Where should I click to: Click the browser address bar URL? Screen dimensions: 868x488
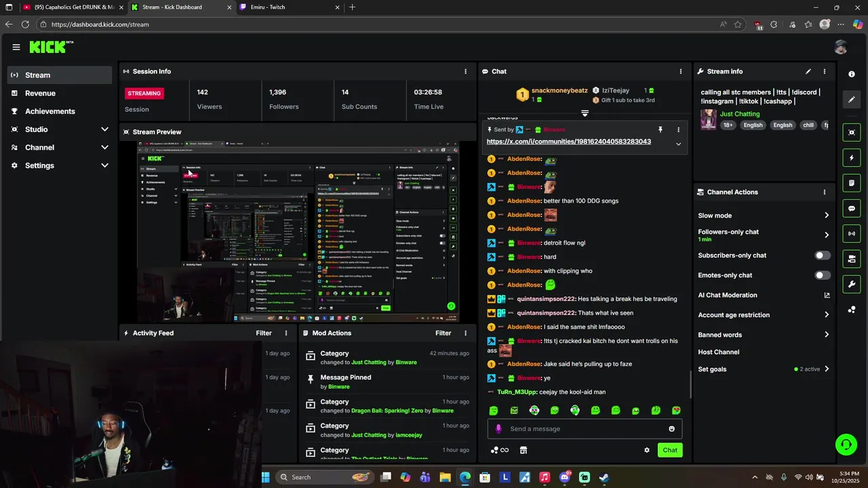click(x=100, y=24)
